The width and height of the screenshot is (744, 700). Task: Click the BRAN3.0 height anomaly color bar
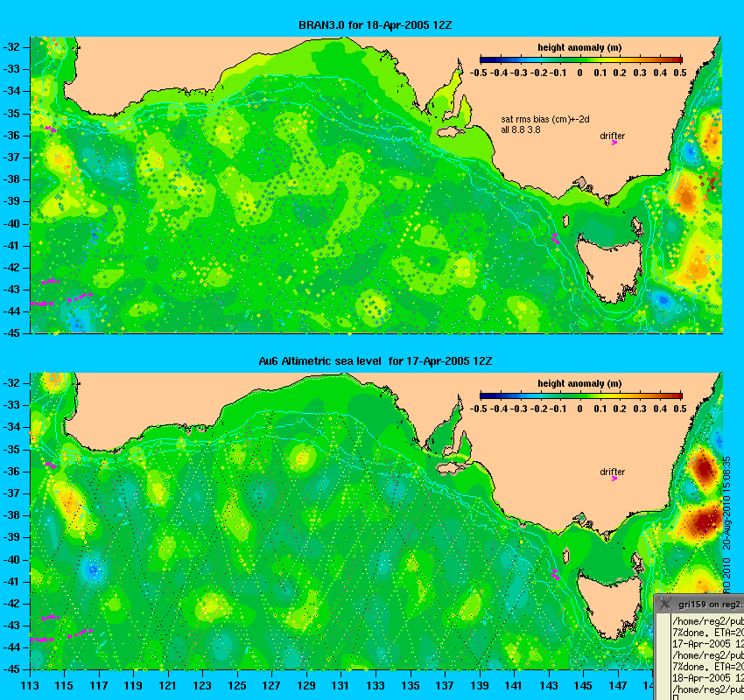pyautogui.click(x=581, y=60)
